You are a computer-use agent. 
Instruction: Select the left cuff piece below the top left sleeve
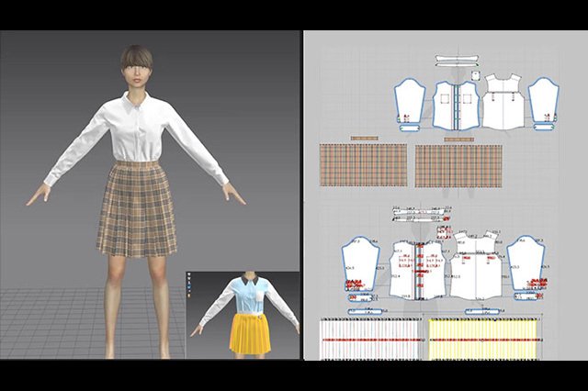click(409, 128)
